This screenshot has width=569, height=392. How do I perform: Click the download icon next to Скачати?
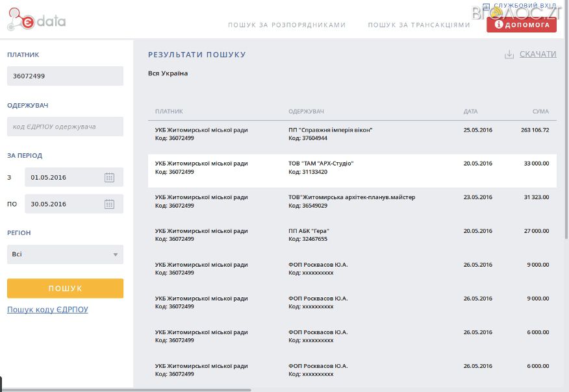pyautogui.click(x=509, y=55)
